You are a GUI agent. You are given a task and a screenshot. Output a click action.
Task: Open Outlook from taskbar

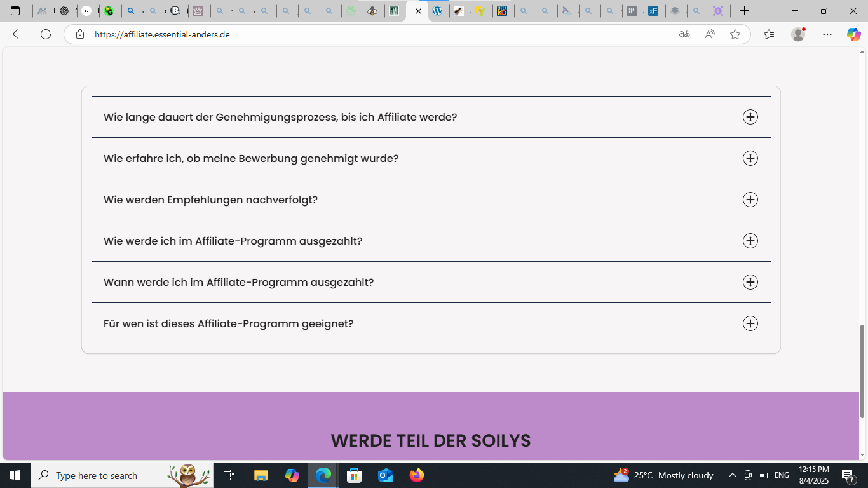[386, 475]
